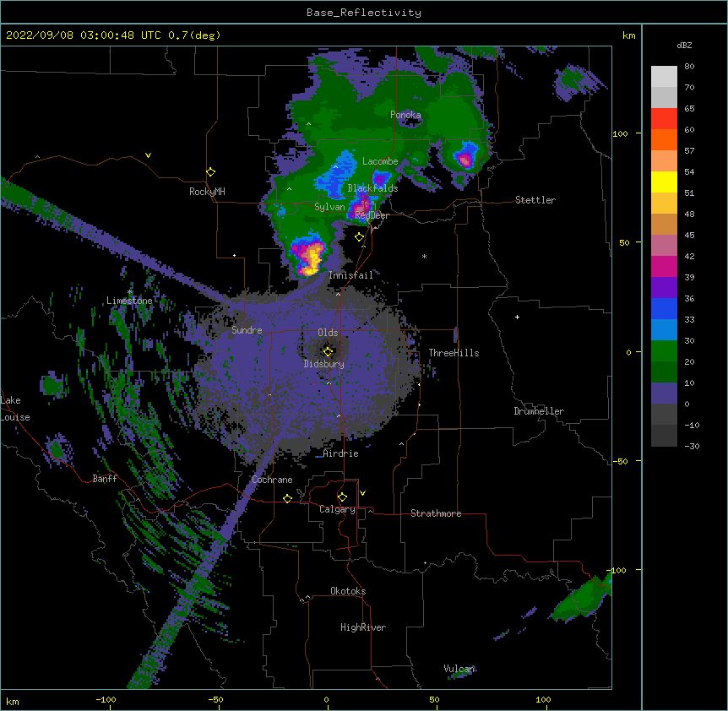Click the Base_Reflectivity title
Viewport: 728px width, 711px height.
coord(364,13)
